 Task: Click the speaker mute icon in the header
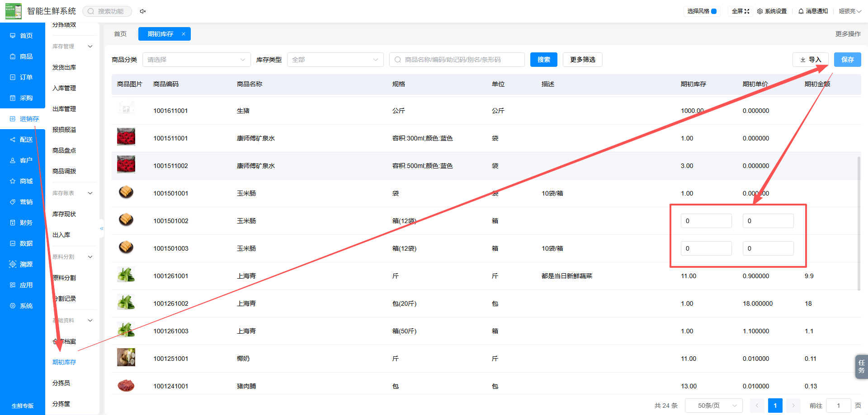tap(143, 11)
